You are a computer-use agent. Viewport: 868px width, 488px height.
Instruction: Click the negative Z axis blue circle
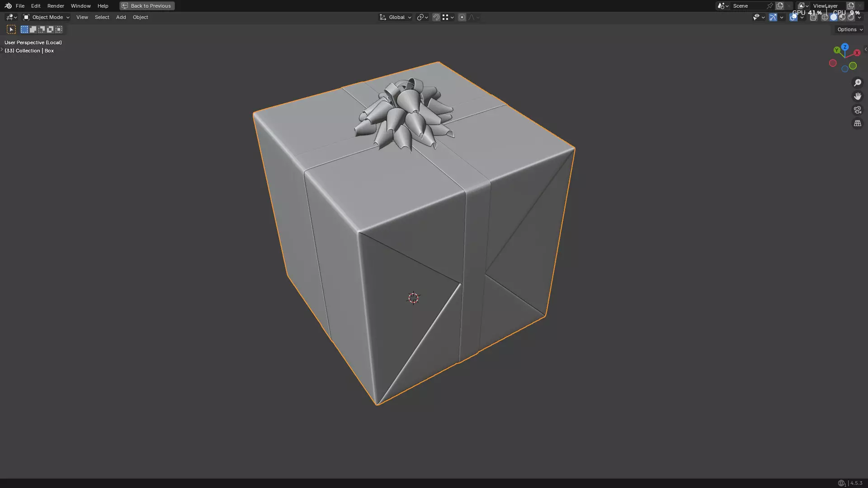pos(844,69)
